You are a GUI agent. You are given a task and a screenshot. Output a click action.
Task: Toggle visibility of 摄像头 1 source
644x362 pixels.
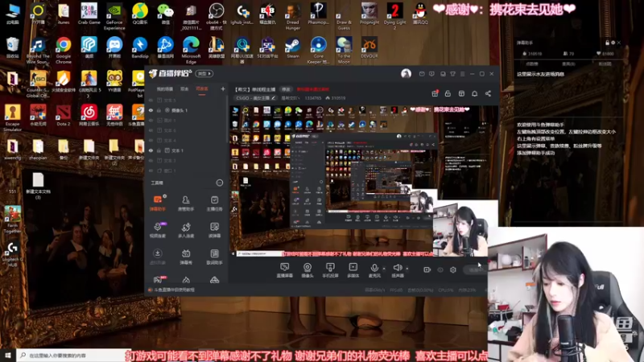[x=151, y=110]
